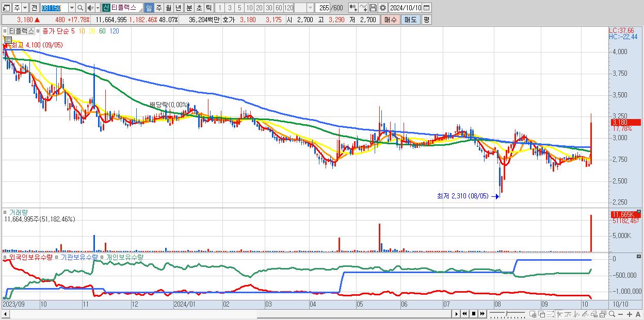Click the stock code input field 081150

click(55, 8)
